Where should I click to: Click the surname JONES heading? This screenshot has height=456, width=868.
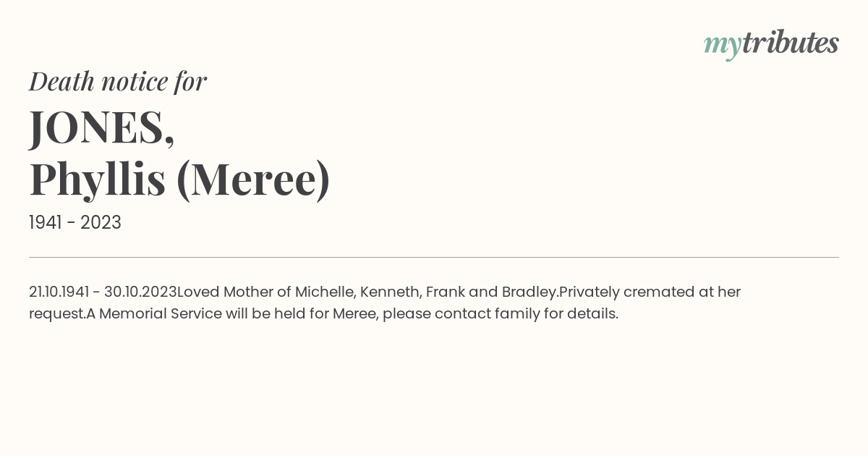[x=102, y=127]
